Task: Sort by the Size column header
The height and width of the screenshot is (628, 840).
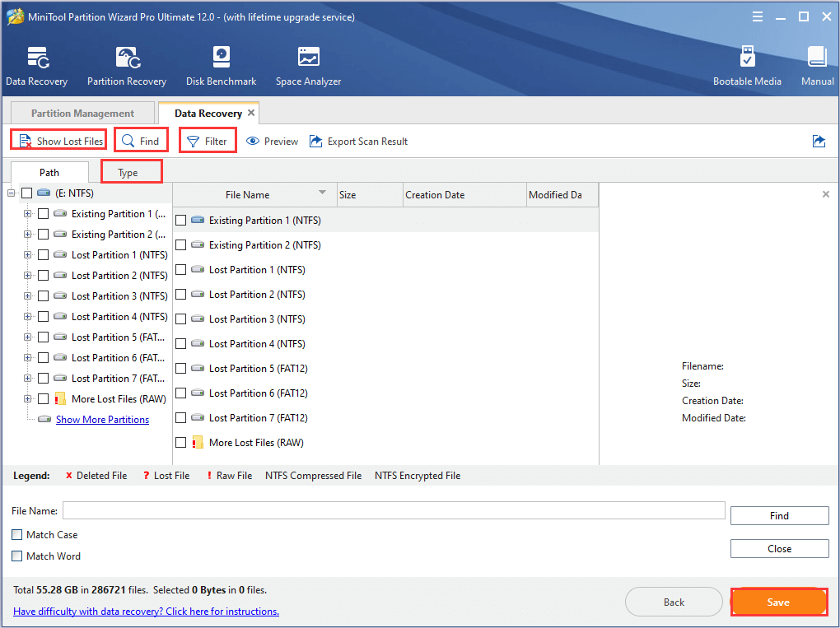Action: click(370, 195)
